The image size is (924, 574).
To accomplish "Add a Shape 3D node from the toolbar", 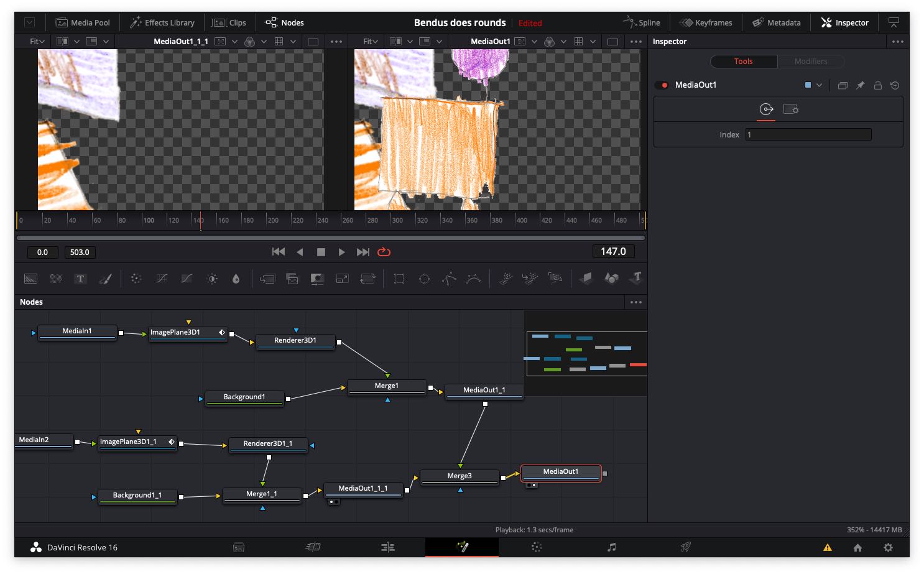I will 612,279.
